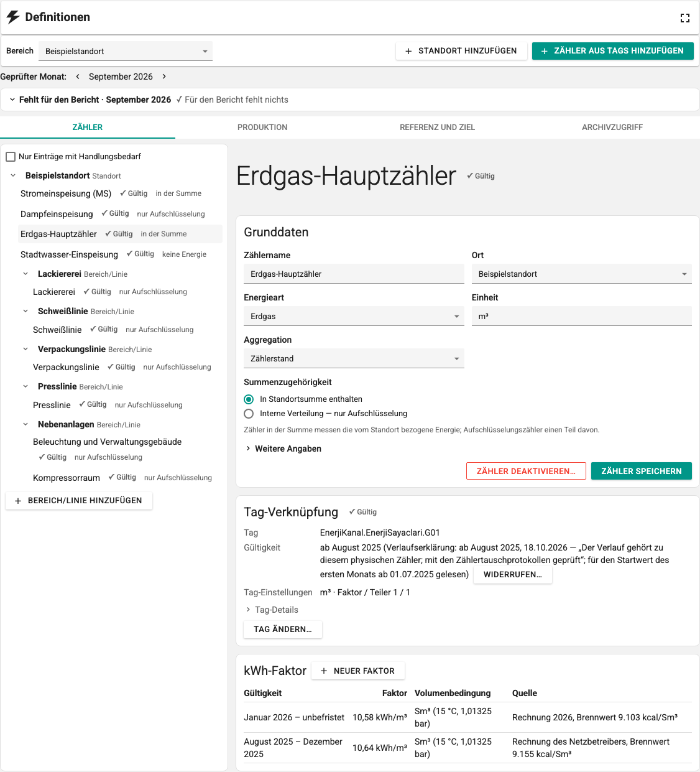Collapse the Lackiererei Bereich/Linie group
Viewport: 700px width, 772px height.
click(x=25, y=274)
